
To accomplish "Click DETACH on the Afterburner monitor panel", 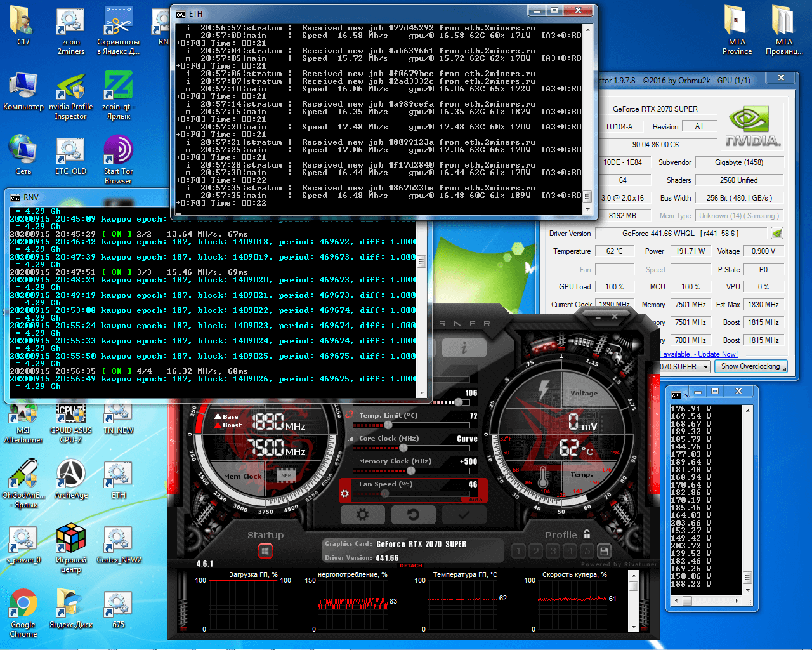I will (x=411, y=566).
